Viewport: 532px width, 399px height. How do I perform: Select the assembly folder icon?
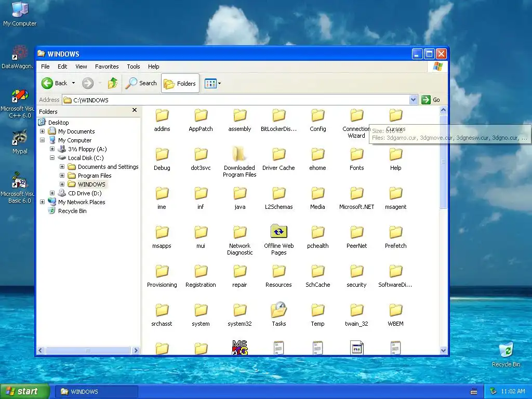point(240,115)
